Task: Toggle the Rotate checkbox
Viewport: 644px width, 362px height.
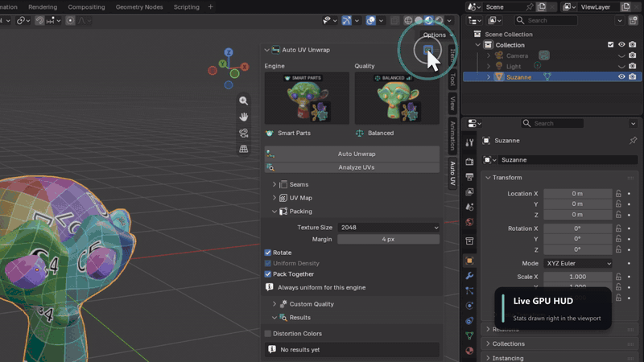Action: click(268, 253)
